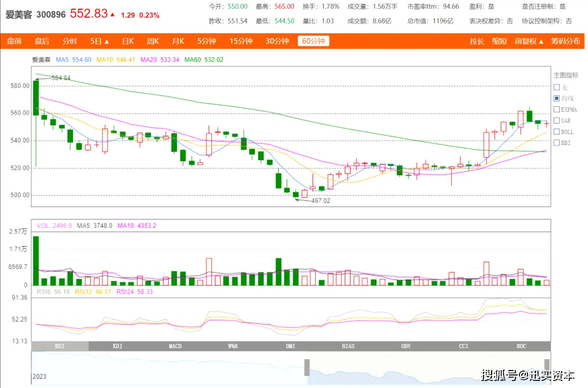Screen dimensions: 588x388
Task: Click the current price 552.83
Action: 89,14
